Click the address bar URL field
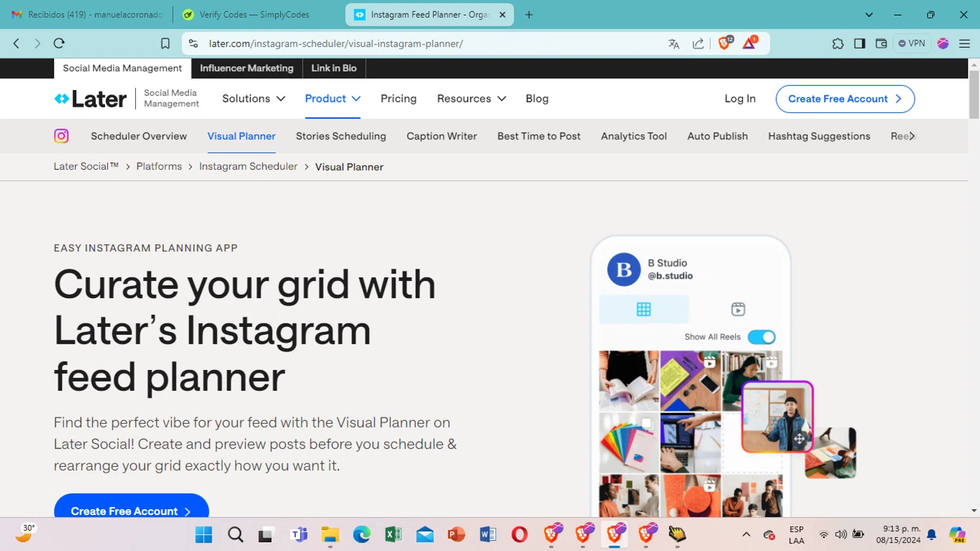Viewport: 980px width, 551px height. (x=431, y=44)
